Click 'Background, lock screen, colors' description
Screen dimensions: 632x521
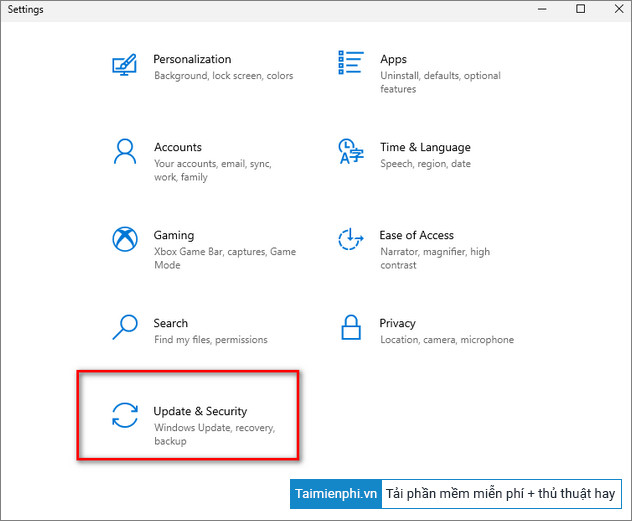[224, 76]
